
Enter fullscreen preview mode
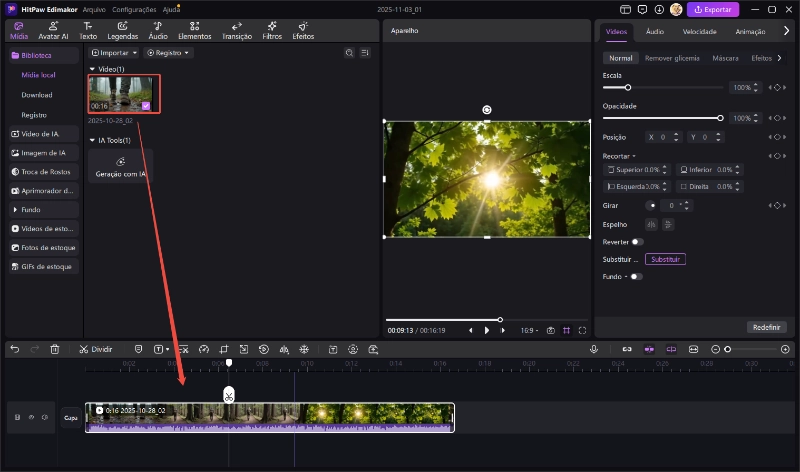tap(582, 331)
